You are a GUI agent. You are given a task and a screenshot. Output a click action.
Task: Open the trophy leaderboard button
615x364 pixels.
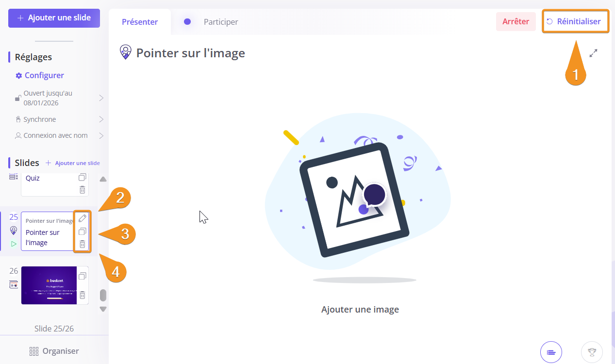(x=592, y=352)
